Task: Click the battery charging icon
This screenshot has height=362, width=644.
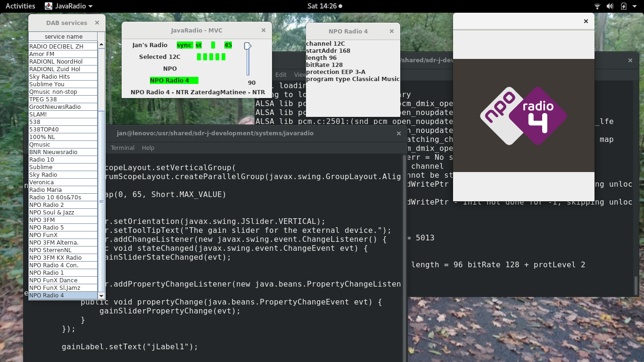Action: (624, 6)
